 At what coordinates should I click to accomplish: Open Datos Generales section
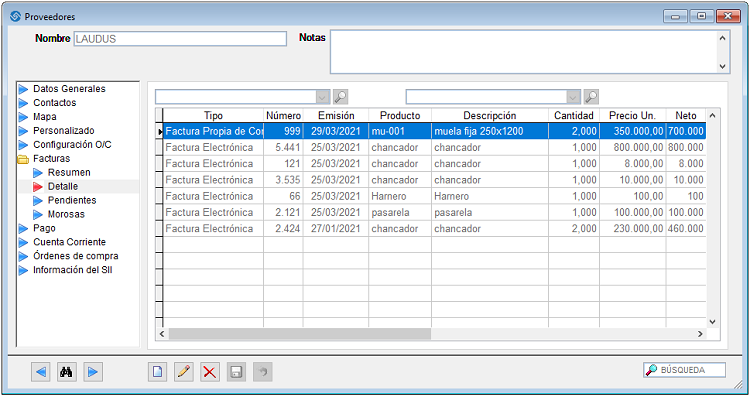click(x=69, y=89)
